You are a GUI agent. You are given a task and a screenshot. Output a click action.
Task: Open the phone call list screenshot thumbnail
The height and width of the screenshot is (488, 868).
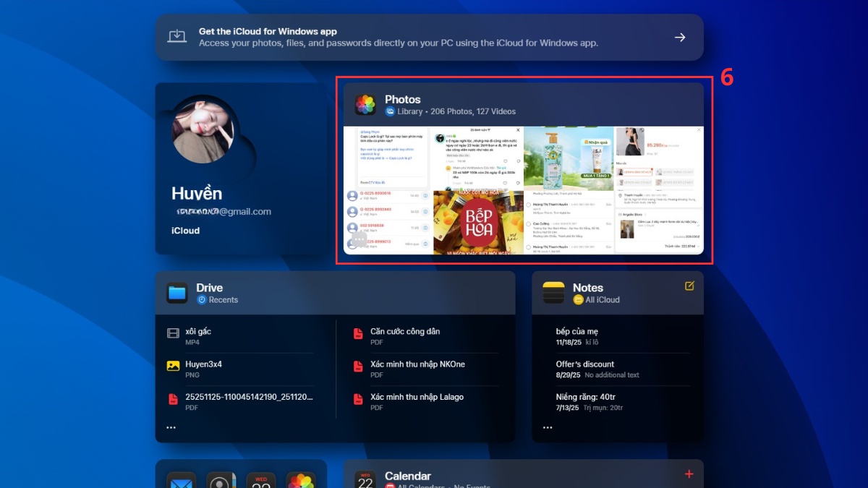pos(388,222)
